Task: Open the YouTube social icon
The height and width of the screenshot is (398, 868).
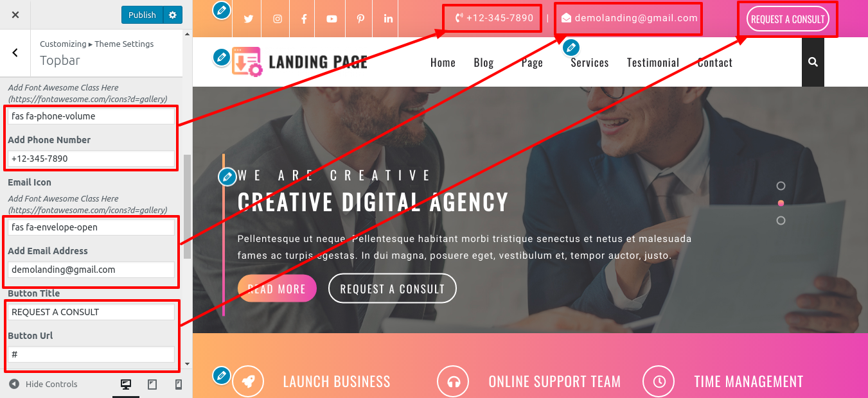Action: click(332, 19)
